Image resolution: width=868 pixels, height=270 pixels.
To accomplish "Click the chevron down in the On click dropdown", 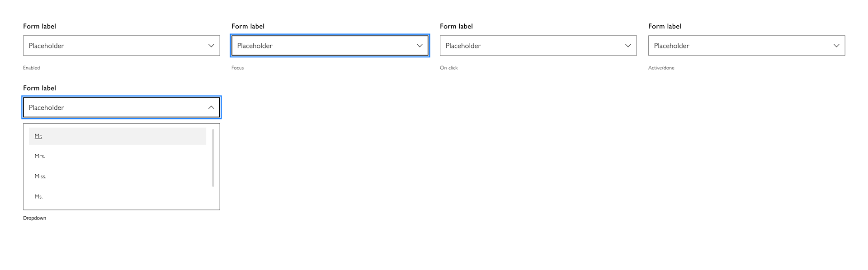I will click(x=628, y=46).
